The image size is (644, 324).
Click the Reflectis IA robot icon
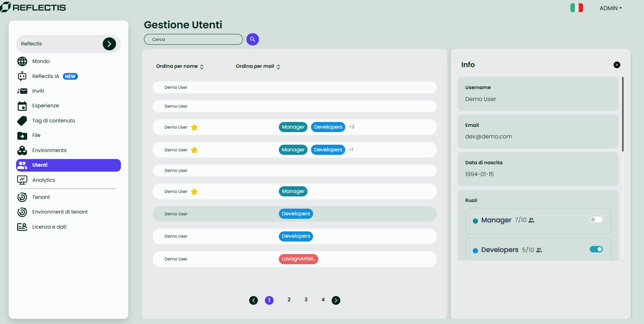(22, 76)
